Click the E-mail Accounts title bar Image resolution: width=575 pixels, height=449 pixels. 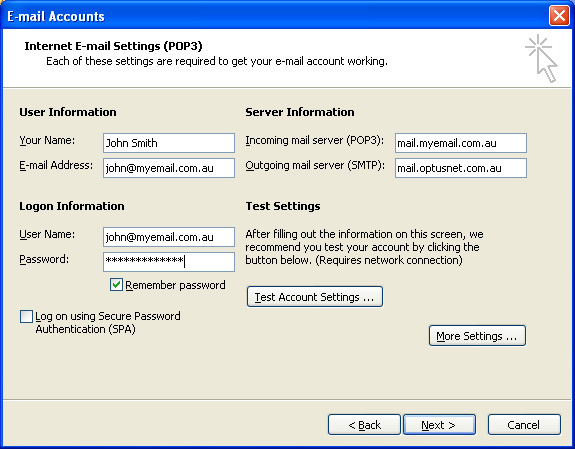point(275,16)
